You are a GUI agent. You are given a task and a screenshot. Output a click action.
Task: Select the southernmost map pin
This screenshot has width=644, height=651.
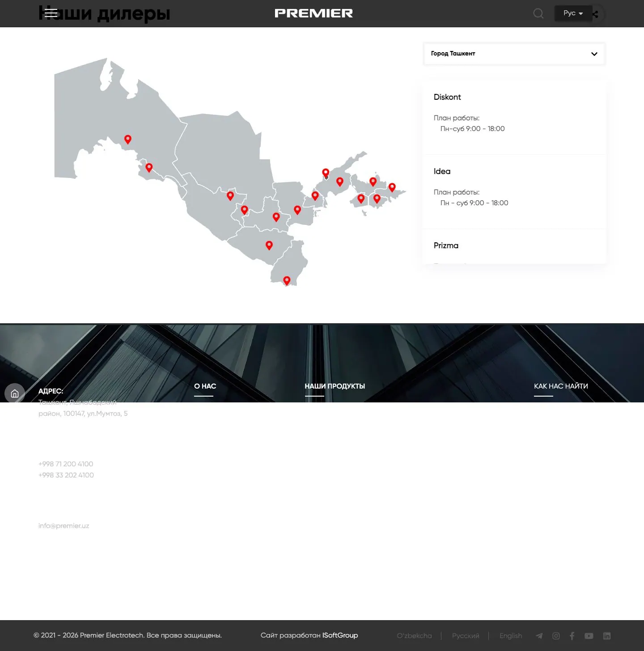[x=287, y=280]
